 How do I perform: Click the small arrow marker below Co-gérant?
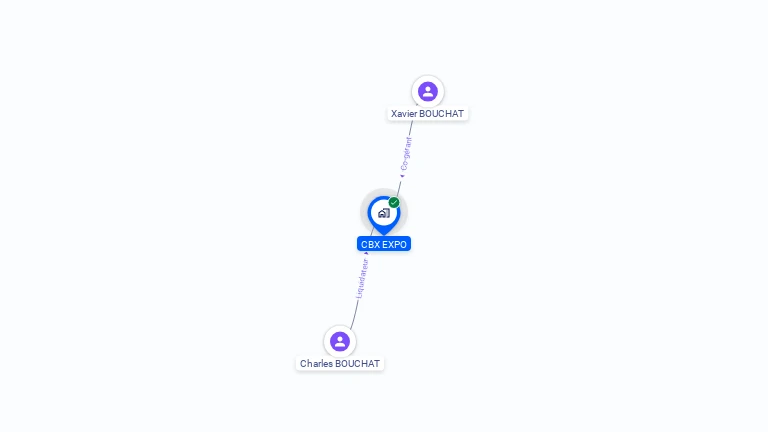pyautogui.click(x=402, y=176)
